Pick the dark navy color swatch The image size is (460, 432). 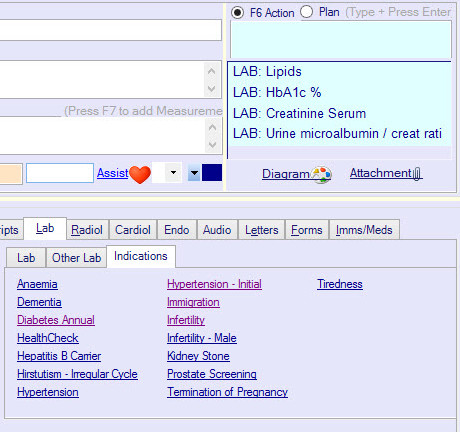coord(212,173)
